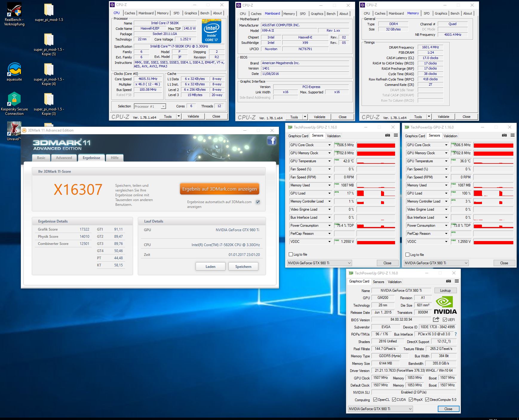The width and height of the screenshot is (519, 420).
Task: Switch to Graphics Card tab in left GPU-Z
Action: [298, 136]
